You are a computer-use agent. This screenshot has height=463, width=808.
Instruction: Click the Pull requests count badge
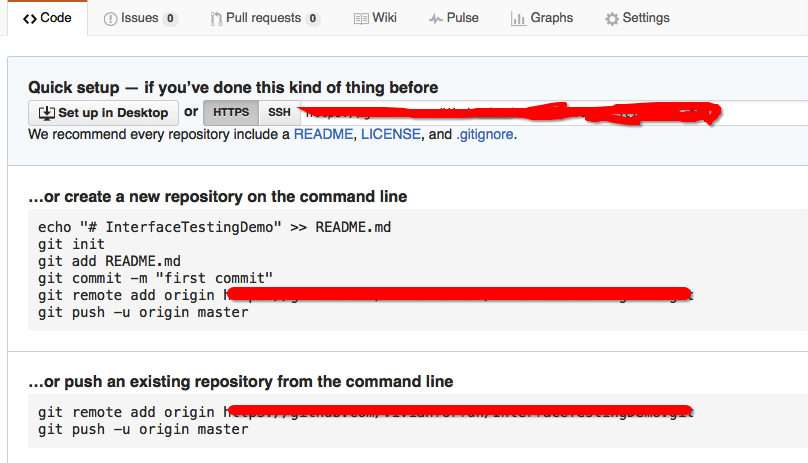[x=312, y=19]
